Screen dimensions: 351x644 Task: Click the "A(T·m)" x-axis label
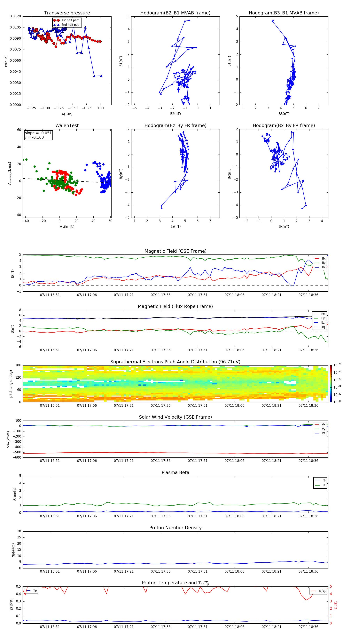tap(67, 114)
